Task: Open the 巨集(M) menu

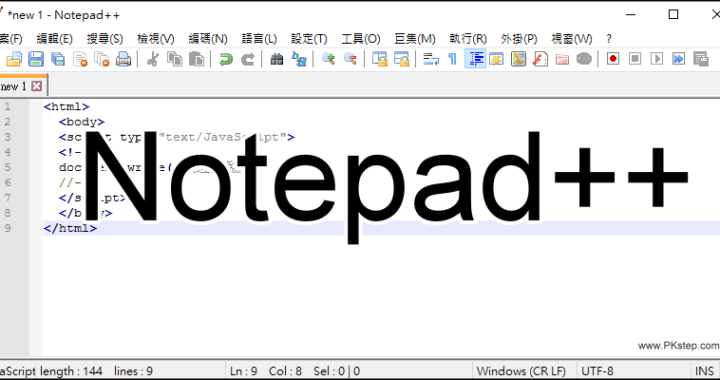Action: [415, 39]
